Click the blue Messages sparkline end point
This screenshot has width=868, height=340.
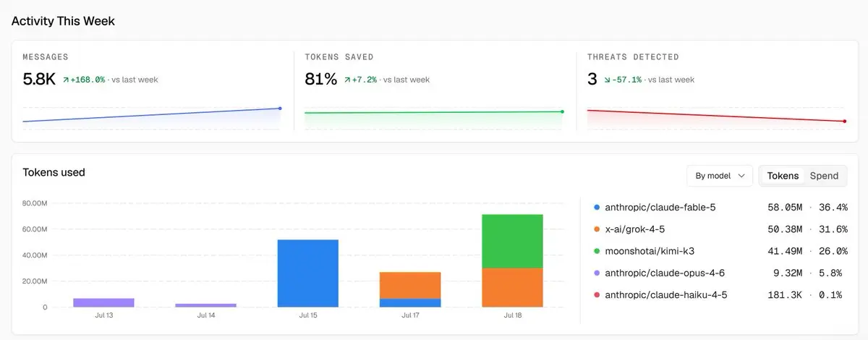click(280, 109)
